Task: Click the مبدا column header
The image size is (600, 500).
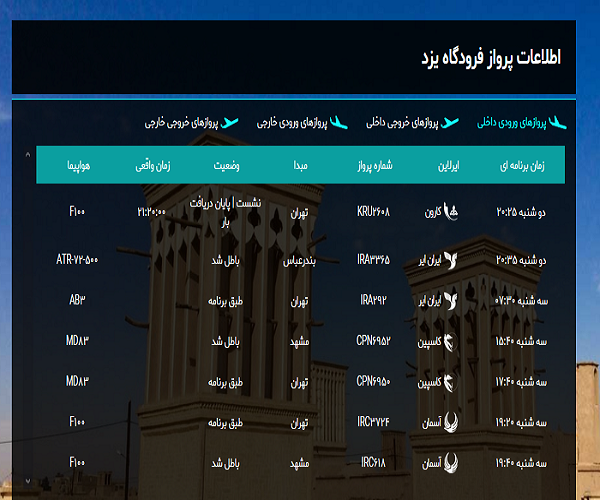Action: pos(301,166)
